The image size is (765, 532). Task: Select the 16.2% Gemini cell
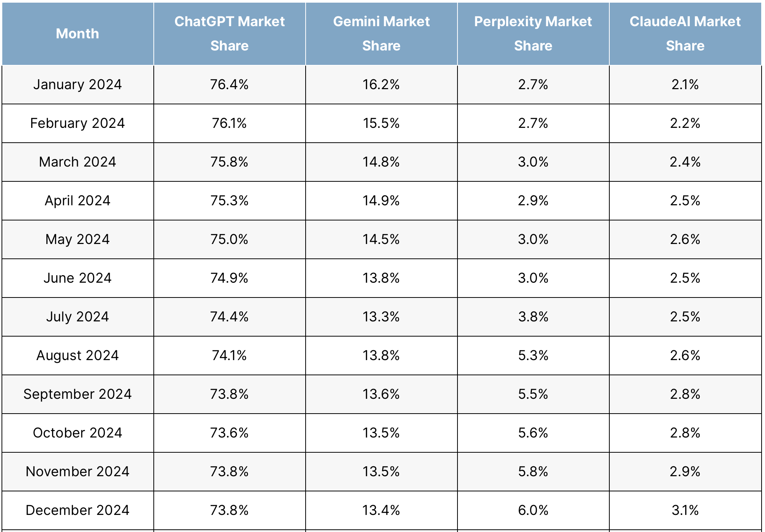click(381, 85)
